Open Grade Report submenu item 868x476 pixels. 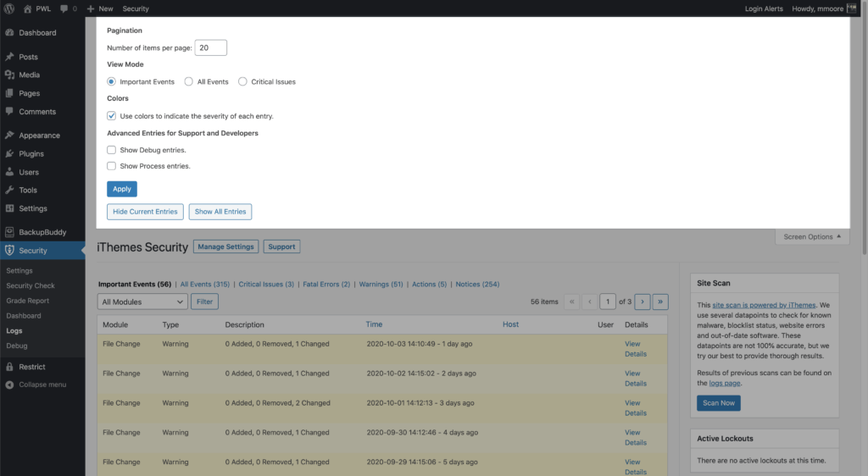[28, 300]
